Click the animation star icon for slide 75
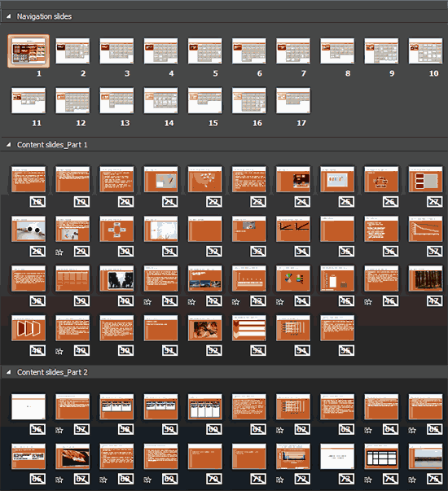Viewport: 448px width, 491px height. click(412, 480)
